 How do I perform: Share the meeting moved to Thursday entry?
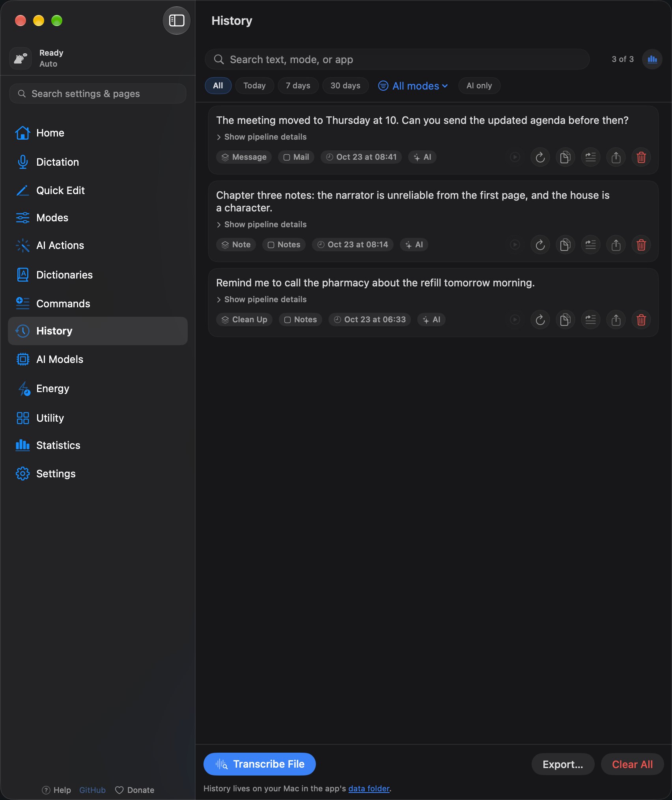click(616, 157)
